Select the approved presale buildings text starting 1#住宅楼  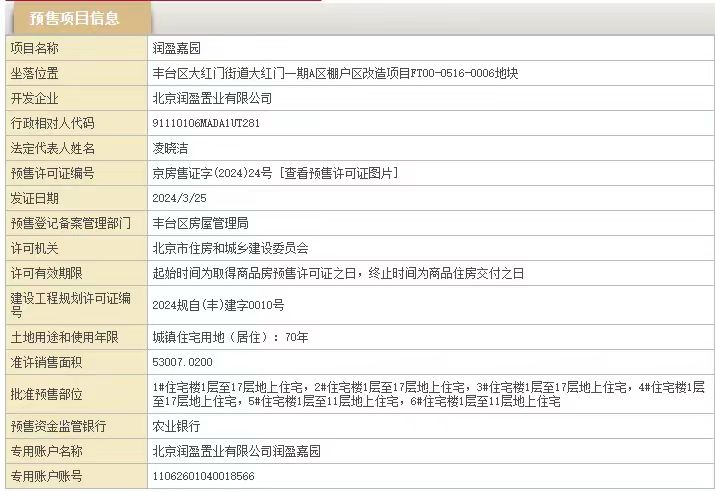coord(429,394)
